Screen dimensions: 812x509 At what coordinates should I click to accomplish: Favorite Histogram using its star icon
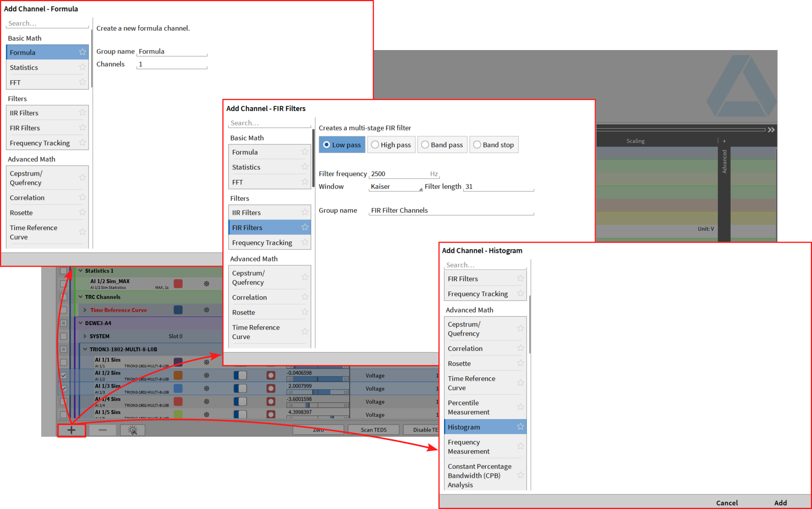pyautogui.click(x=520, y=427)
